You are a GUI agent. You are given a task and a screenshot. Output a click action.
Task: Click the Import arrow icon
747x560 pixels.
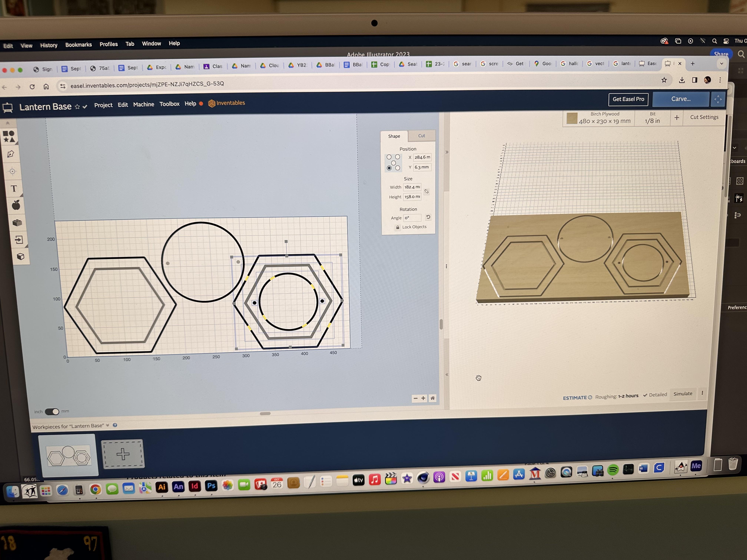19,240
